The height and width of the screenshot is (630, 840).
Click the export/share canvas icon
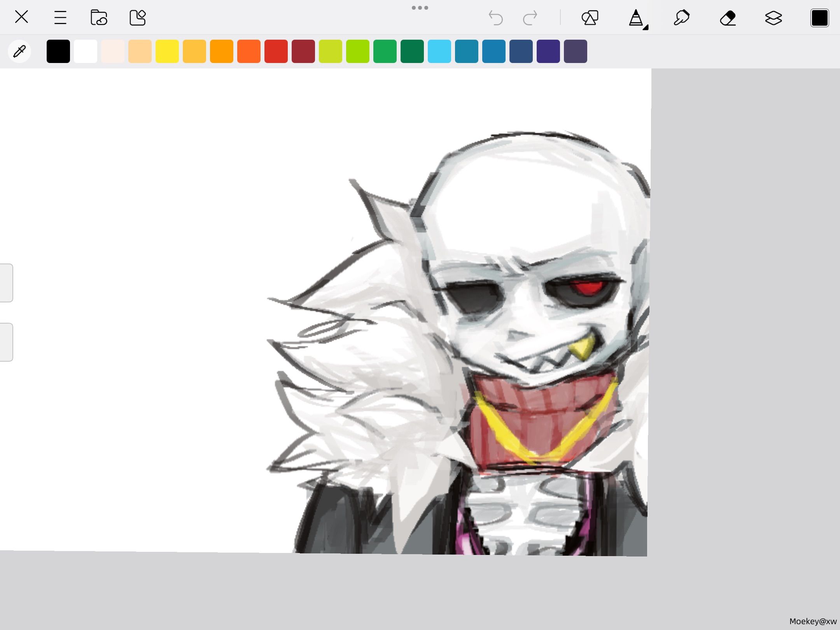point(138,17)
